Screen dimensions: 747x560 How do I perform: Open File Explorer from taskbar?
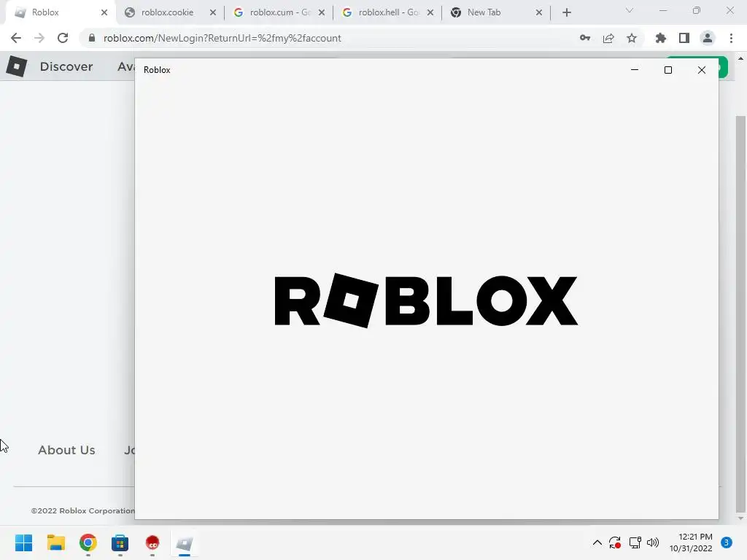(55, 542)
